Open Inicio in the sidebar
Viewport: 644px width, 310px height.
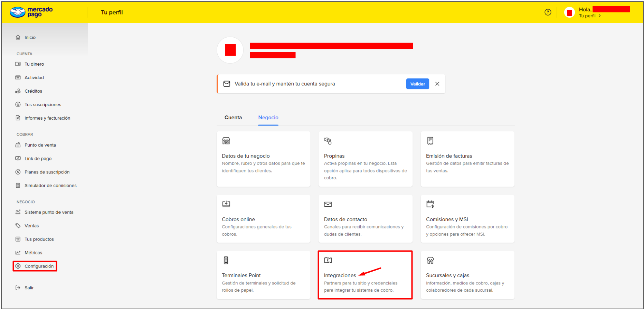coord(30,37)
